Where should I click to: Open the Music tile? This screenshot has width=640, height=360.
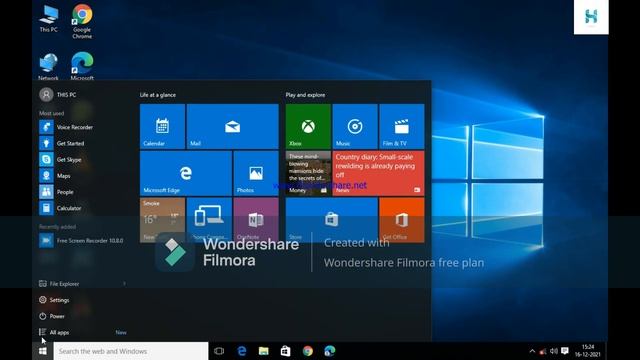355,126
